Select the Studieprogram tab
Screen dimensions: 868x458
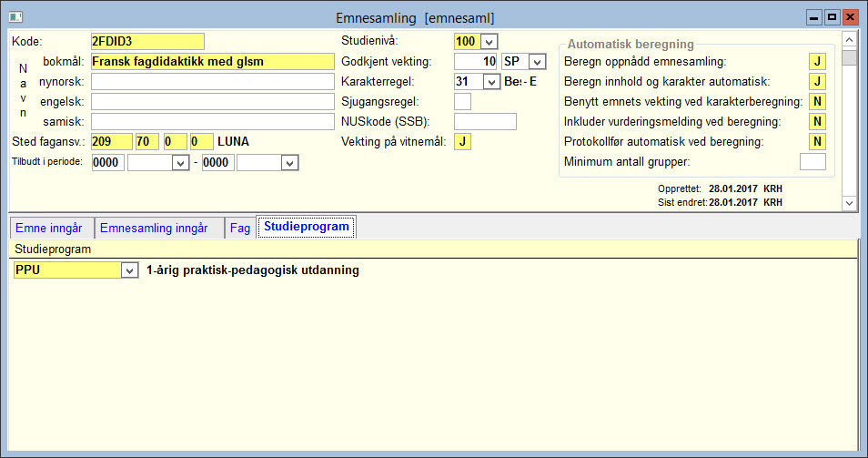tap(306, 227)
